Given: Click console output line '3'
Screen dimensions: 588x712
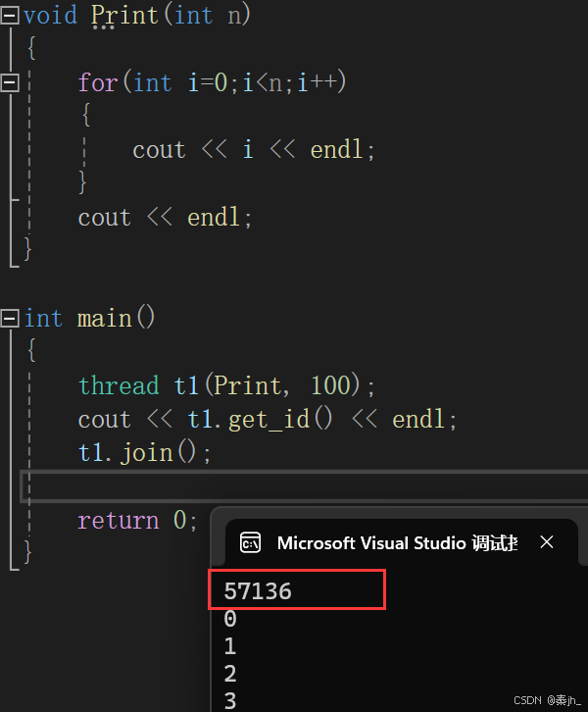Looking at the screenshot, I should coord(230,700).
